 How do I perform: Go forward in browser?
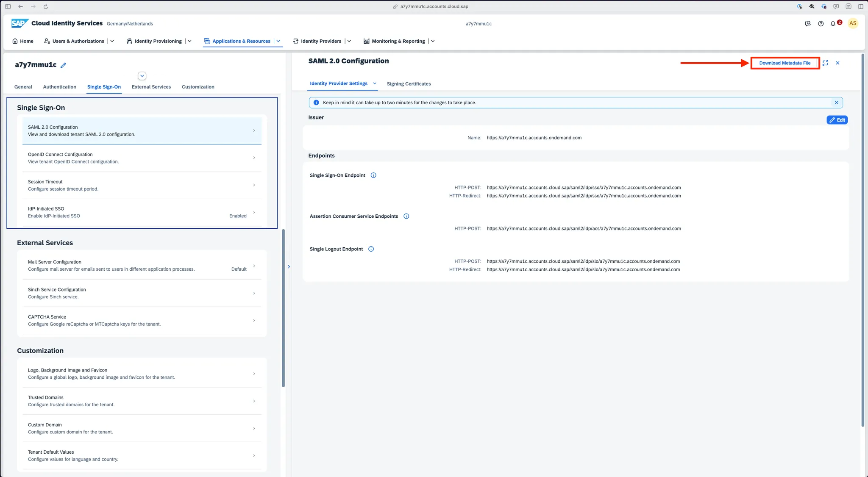click(x=33, y=6)
